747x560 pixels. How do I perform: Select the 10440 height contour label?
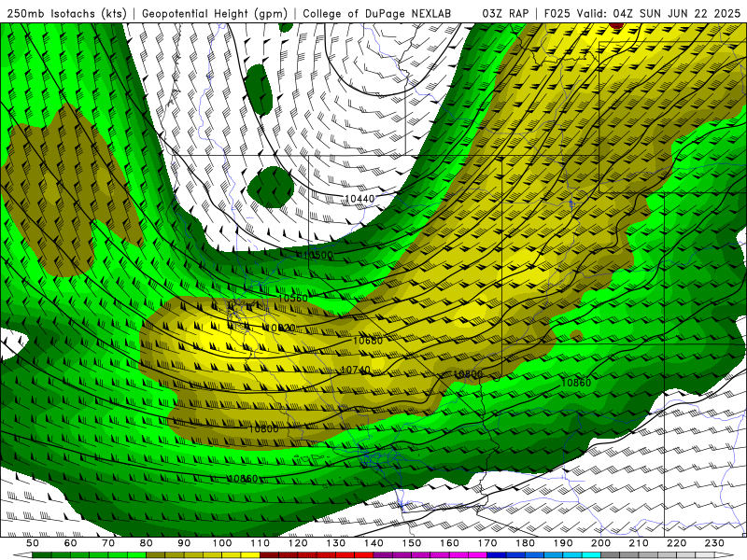click(359, 199)
